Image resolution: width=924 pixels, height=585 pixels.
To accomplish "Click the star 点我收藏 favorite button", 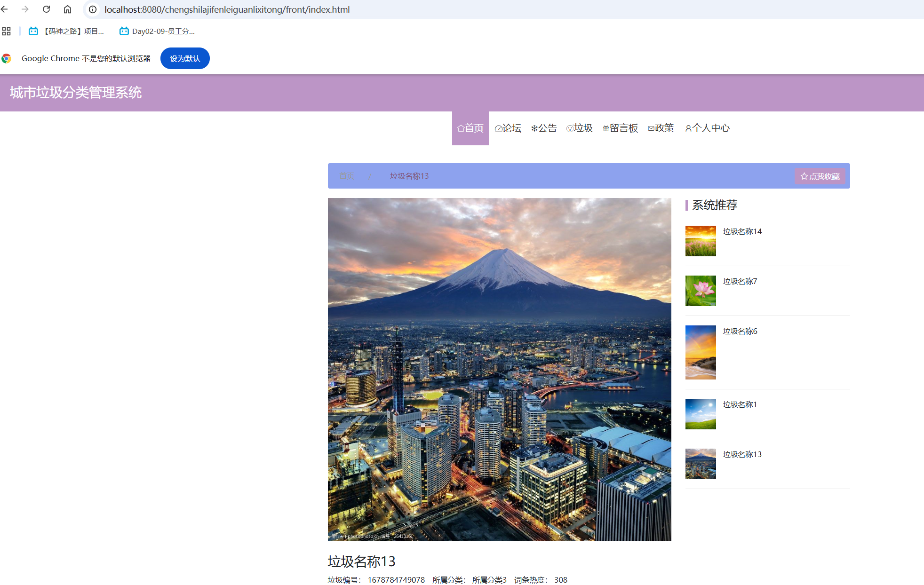I will point(820,176).
